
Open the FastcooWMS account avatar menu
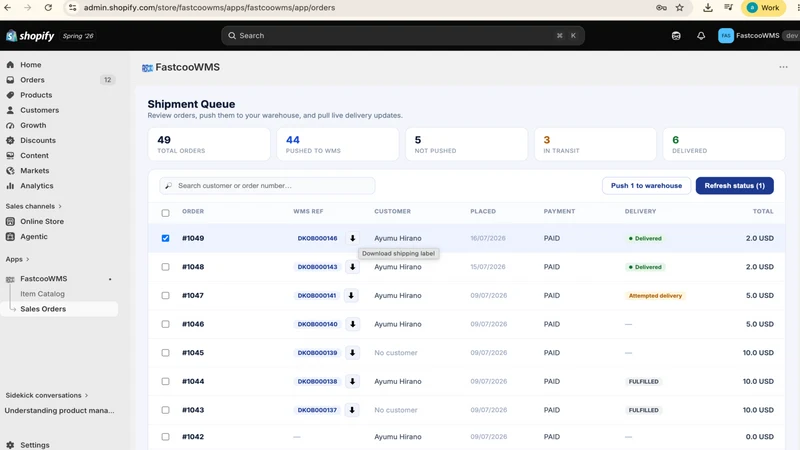[x=726, y=36]
